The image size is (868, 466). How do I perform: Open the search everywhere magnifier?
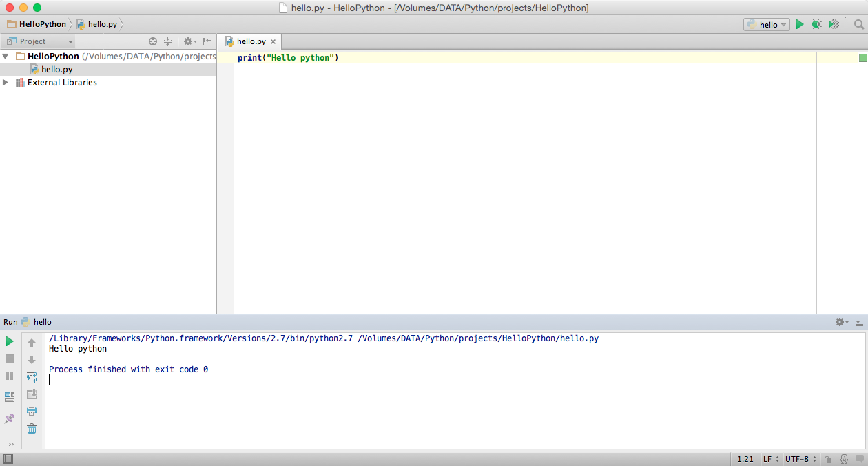coord(859,24)
